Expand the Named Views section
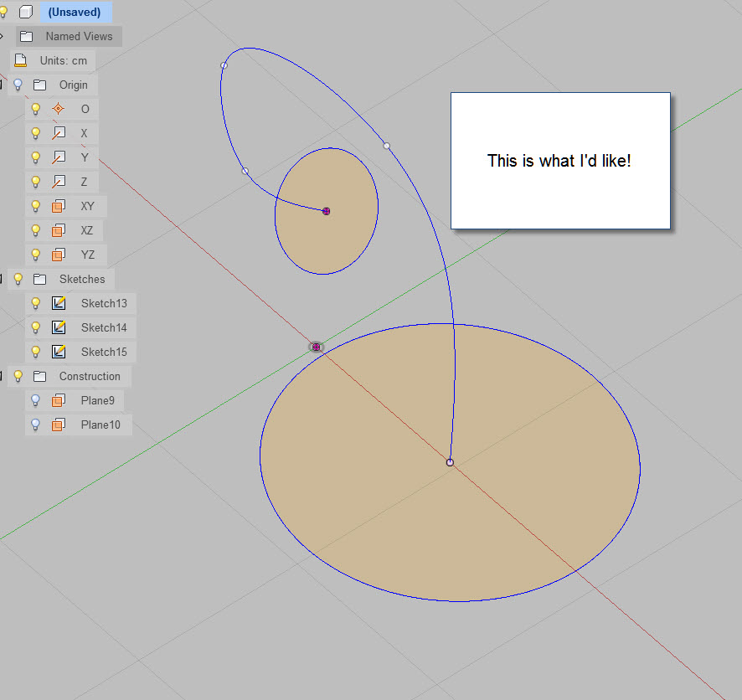742x700 pixels. point(2,36)
